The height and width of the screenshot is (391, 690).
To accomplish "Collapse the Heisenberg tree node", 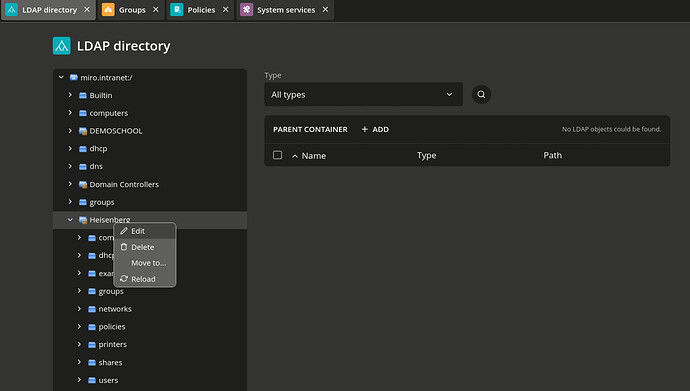I will click(x=70, y=219).
